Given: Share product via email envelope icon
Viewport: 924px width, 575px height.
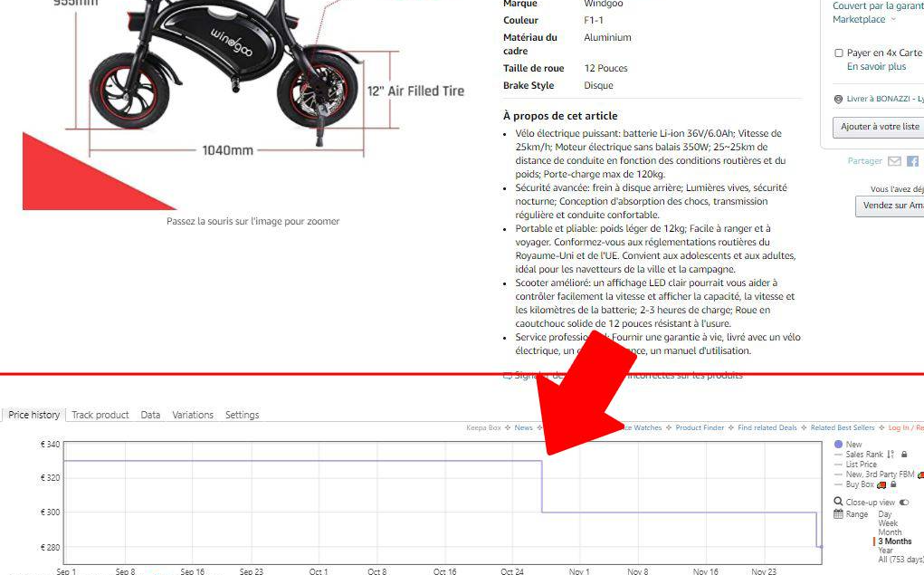Looking at the screenshot, I should (894, 161).
